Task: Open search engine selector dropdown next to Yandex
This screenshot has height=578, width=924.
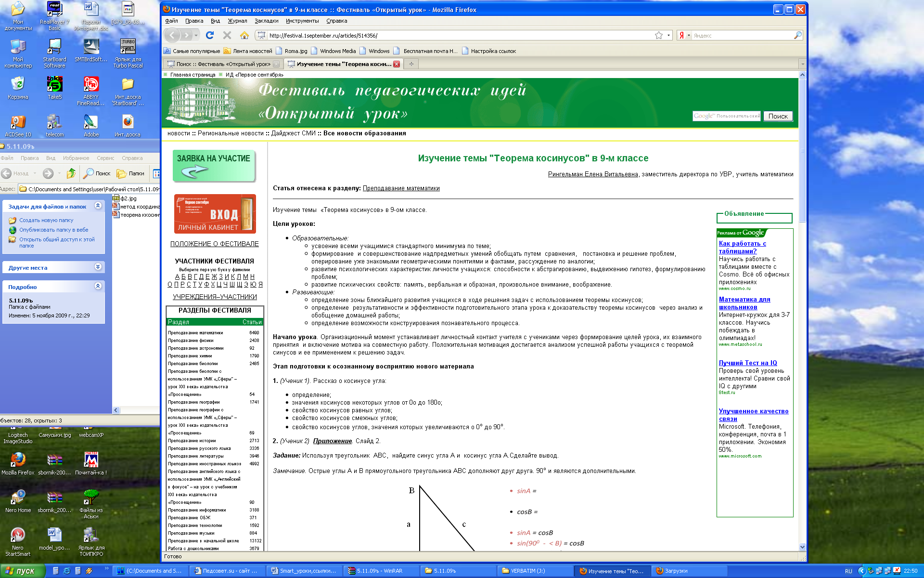Action: pos(689,35)
